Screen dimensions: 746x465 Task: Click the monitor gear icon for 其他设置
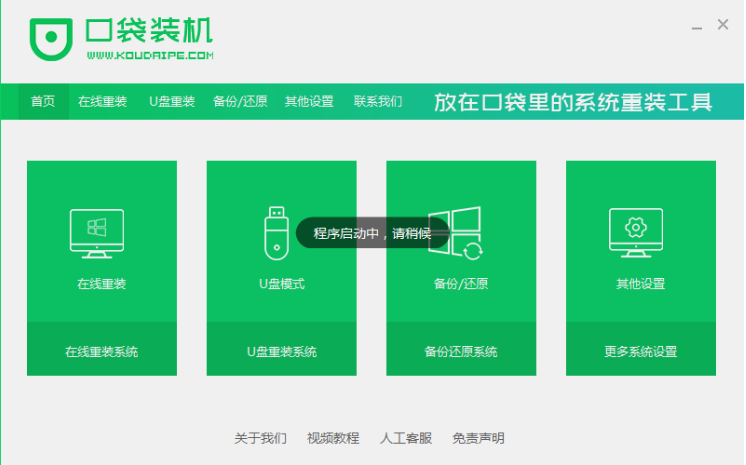(x=636, y=233)
